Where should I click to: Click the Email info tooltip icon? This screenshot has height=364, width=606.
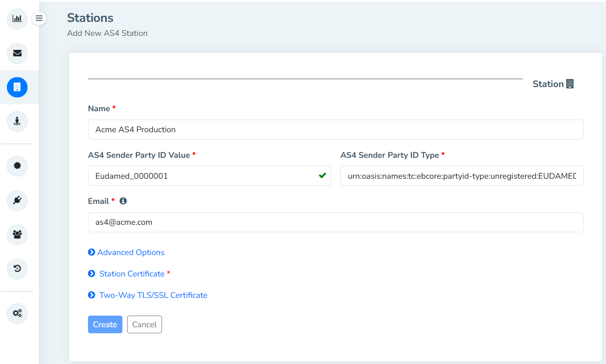[123, 201]
